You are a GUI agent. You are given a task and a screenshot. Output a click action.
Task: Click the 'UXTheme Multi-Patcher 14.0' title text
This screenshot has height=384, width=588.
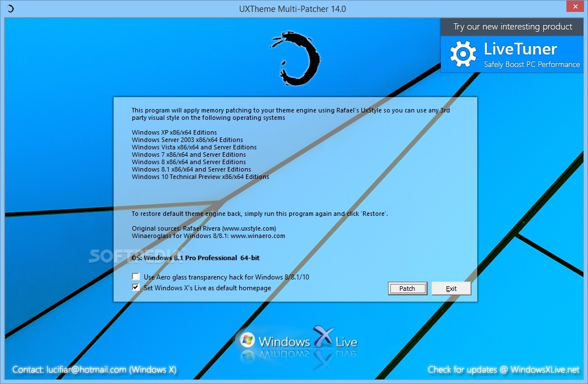point(293,9)
